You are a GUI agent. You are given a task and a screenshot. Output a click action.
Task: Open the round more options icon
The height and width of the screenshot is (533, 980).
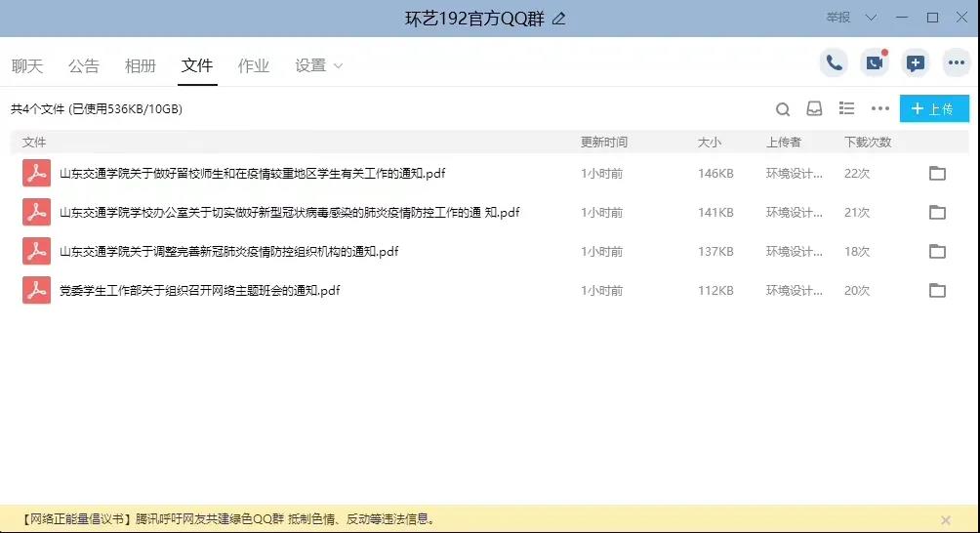tap(957, 63)
